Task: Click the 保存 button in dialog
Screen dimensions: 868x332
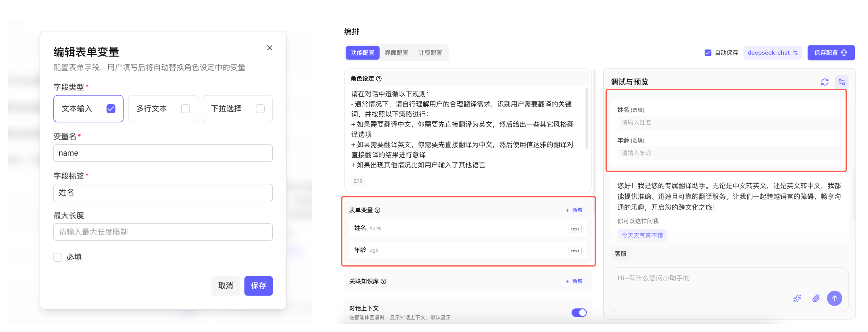Action: (x=258, y=286)
